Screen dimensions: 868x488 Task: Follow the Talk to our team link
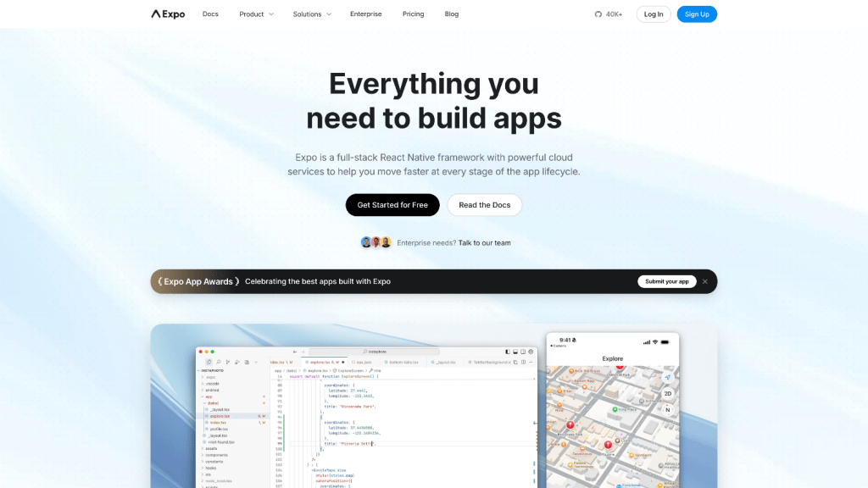(484, 243)
